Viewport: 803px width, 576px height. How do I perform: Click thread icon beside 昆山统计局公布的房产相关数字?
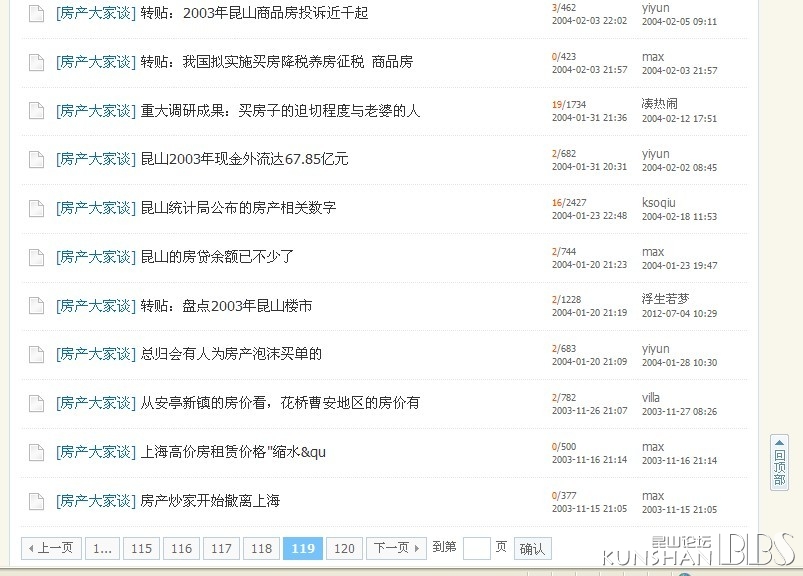point(36,208)
